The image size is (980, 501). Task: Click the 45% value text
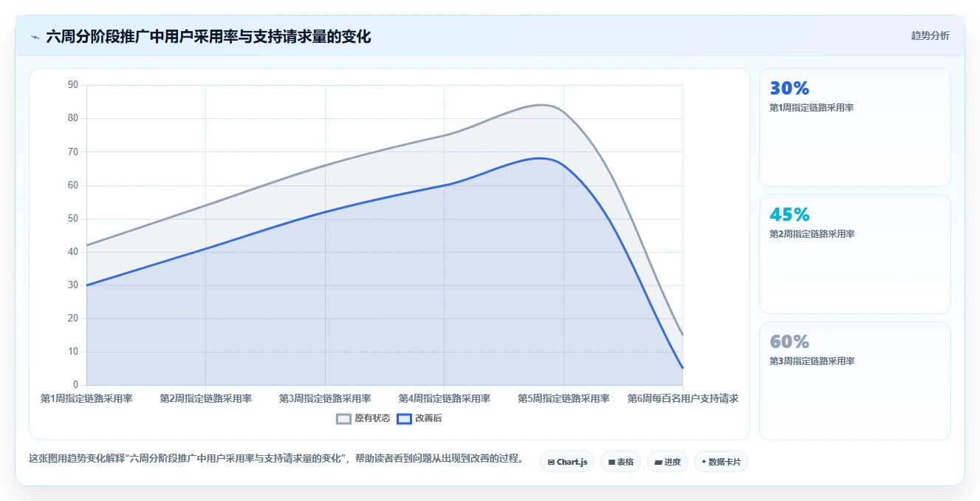pos(789,215)
